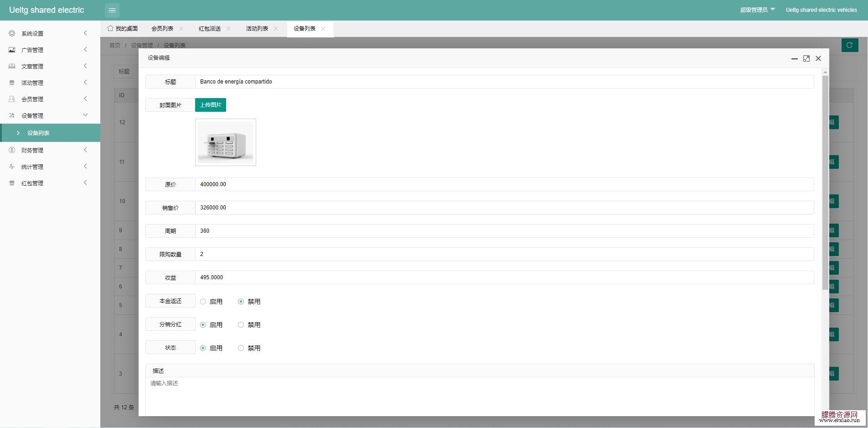868x428 pixels.
Task: Click the home icon on 我的桌面 tab
Action: point(110,28)
